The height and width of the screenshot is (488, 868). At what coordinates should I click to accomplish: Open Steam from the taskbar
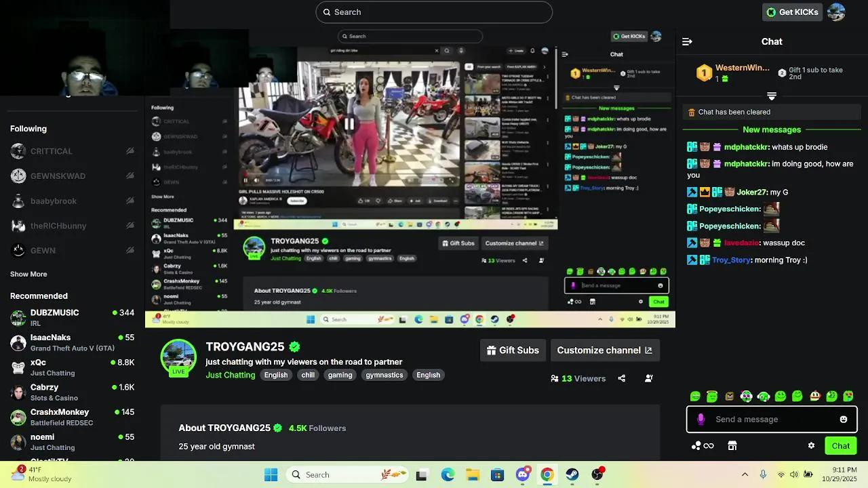572,475
